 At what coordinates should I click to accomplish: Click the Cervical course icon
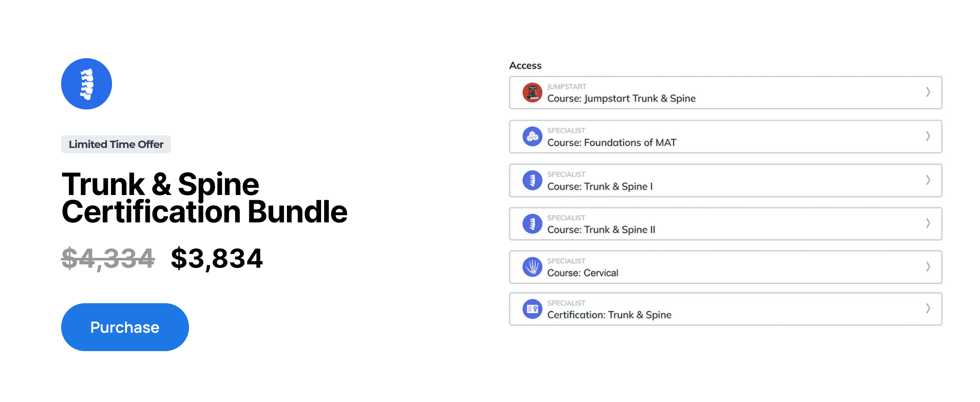pos(532,267)
